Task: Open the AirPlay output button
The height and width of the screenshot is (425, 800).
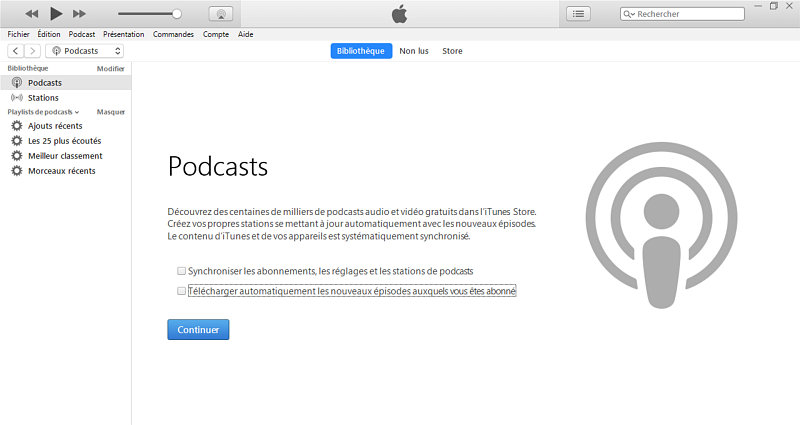Action: [221, 14]
